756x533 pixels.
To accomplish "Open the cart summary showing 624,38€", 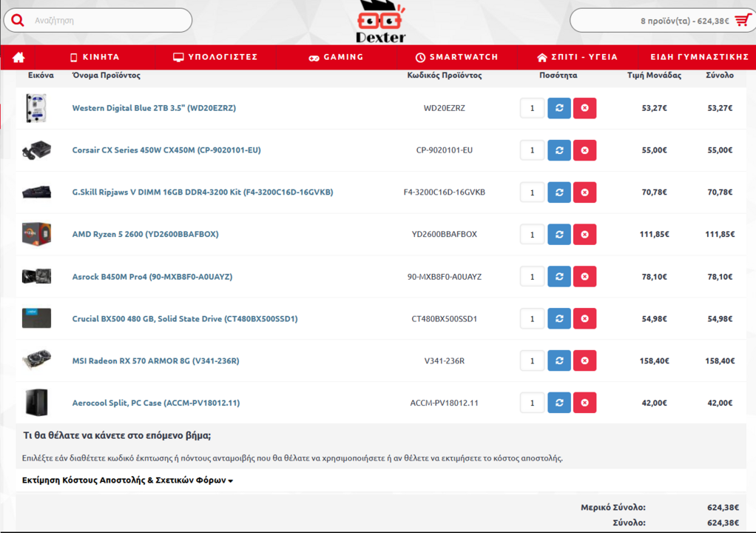I will click(x=661, y=21).
